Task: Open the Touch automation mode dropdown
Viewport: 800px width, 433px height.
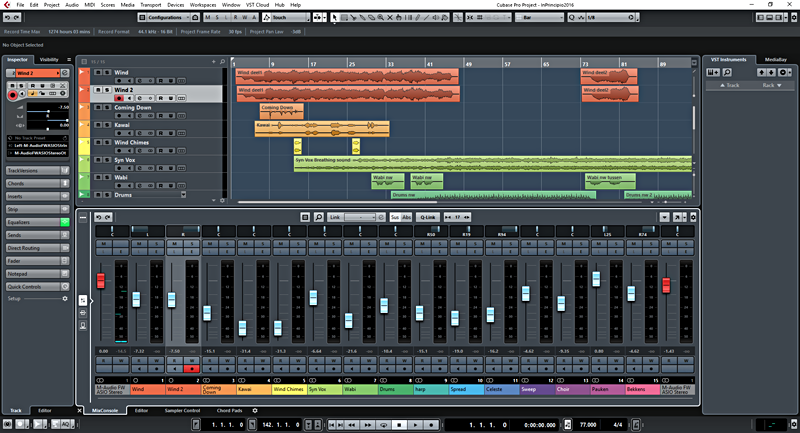Action: (290, 17)
